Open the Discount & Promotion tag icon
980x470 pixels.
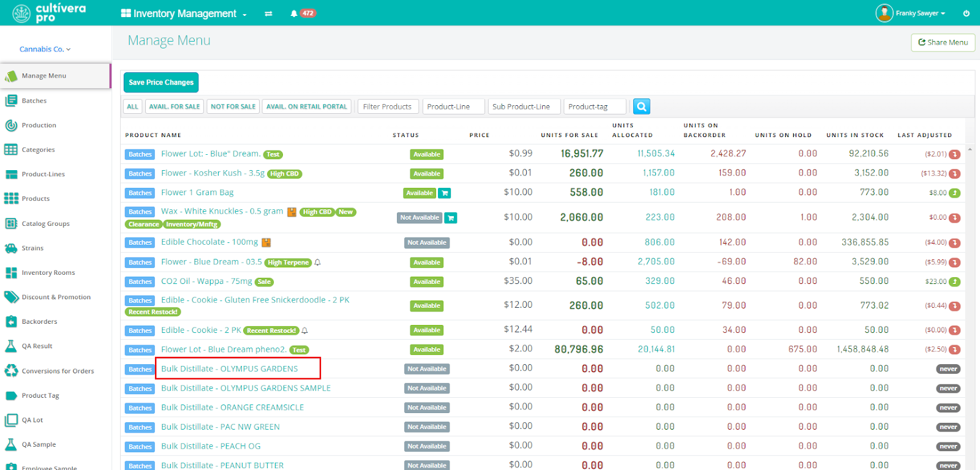pos(10,297)
